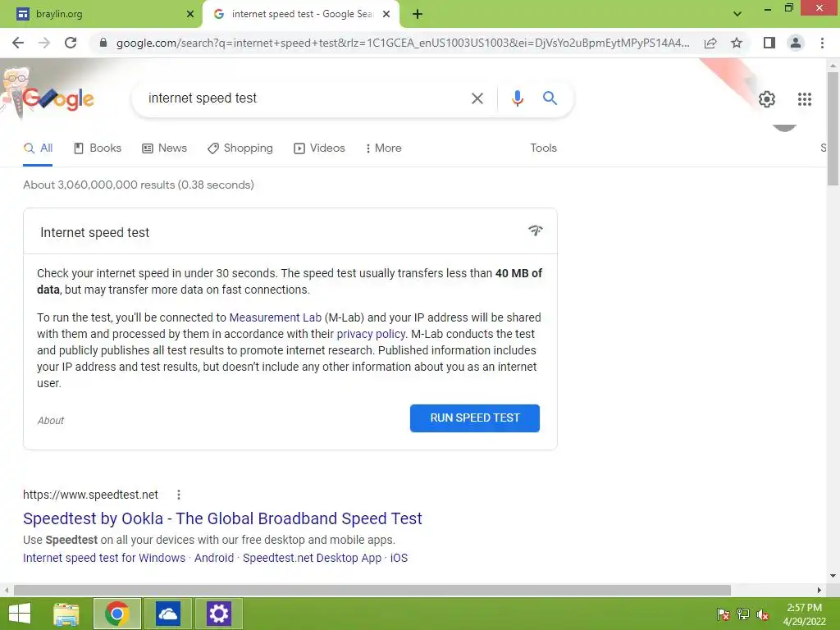Click the padlock site info icon

pos(103,43)
